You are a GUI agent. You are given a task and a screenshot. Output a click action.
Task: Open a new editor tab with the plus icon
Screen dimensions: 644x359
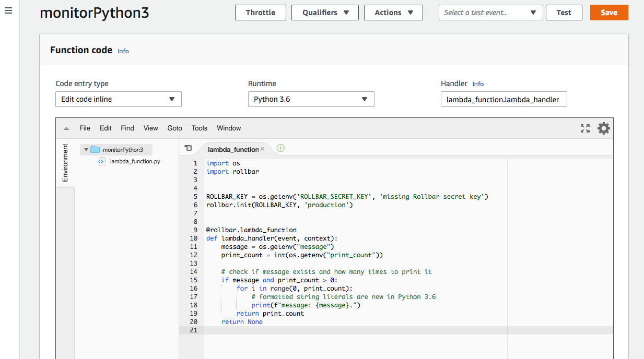[x=280, y=148]
